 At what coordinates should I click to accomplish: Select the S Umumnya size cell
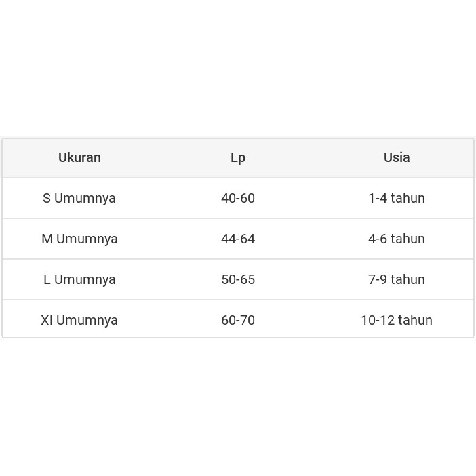[79, 198]
